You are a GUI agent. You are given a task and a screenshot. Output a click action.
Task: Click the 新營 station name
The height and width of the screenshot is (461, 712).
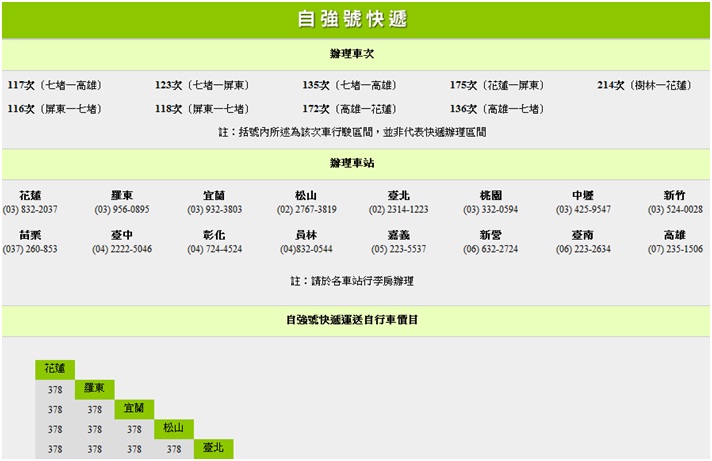click(x=491, y=235)
